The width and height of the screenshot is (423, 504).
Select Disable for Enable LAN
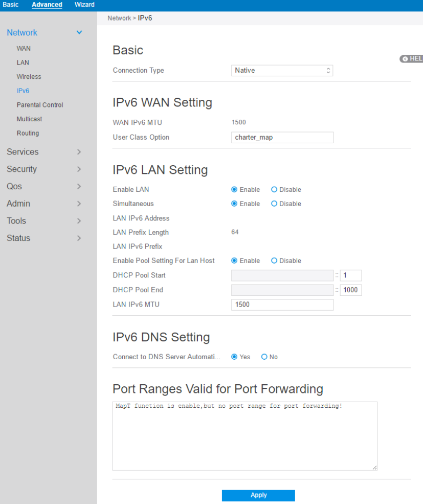pos(275,190)
